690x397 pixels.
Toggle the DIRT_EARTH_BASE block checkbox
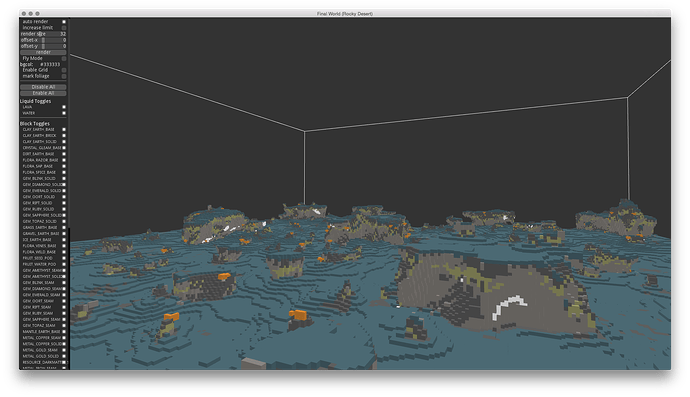[x=64, y=154]
